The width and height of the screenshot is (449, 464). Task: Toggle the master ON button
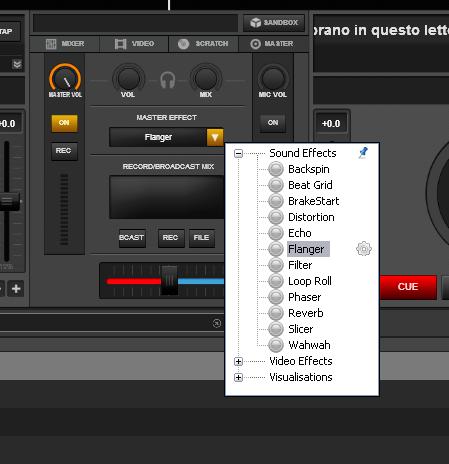point(64,123)
